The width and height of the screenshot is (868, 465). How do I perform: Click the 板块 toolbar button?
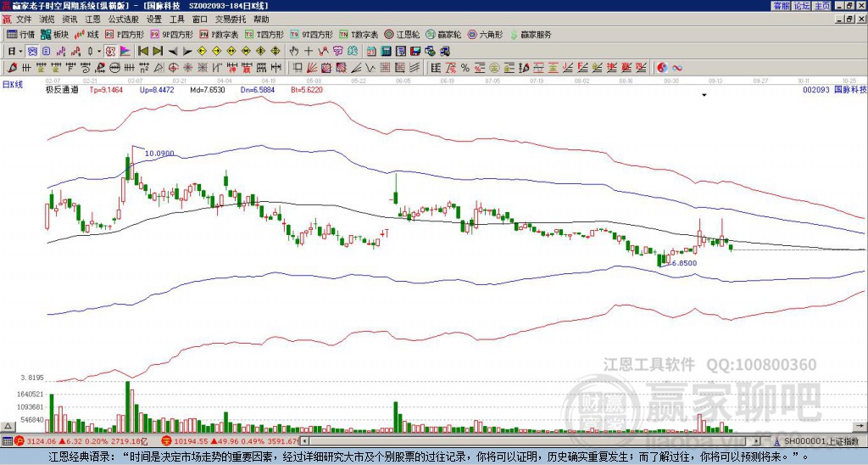coord(54,34)
